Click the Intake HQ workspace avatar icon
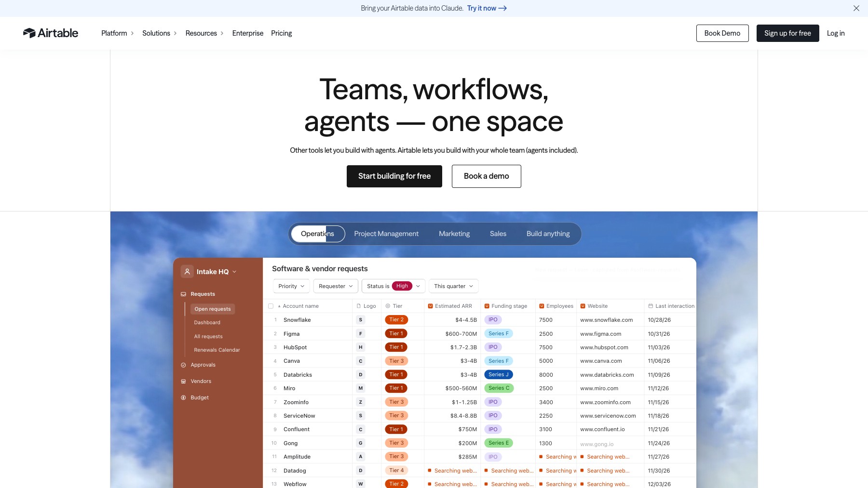Image resolution: width=868 pixels, height=488 pixels. [187, 272]
